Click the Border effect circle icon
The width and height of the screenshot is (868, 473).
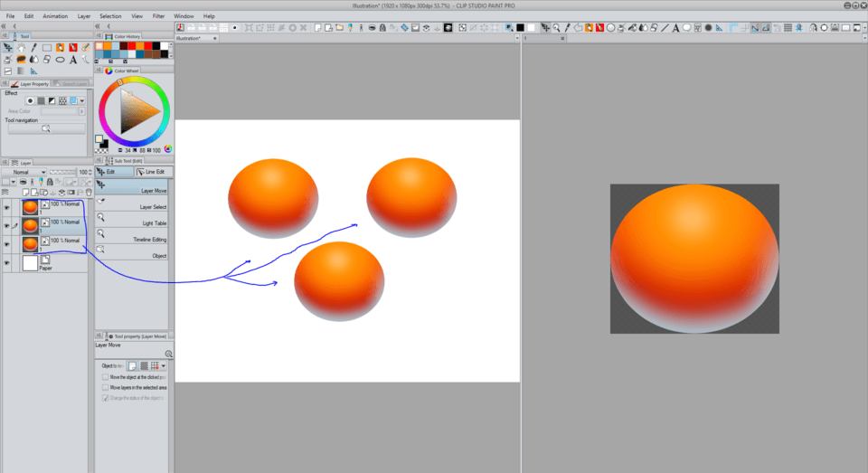click(x=30, y=100)
